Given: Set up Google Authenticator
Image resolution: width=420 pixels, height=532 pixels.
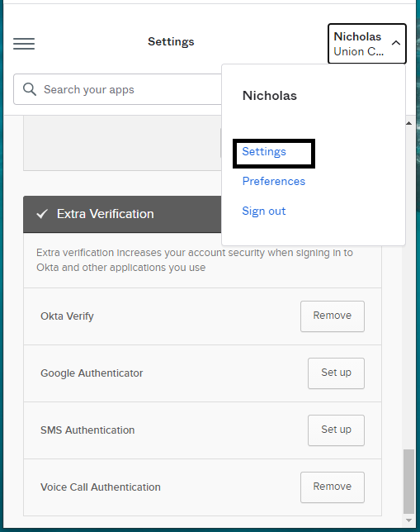Looking at the screenshot, I should (336, 373).
